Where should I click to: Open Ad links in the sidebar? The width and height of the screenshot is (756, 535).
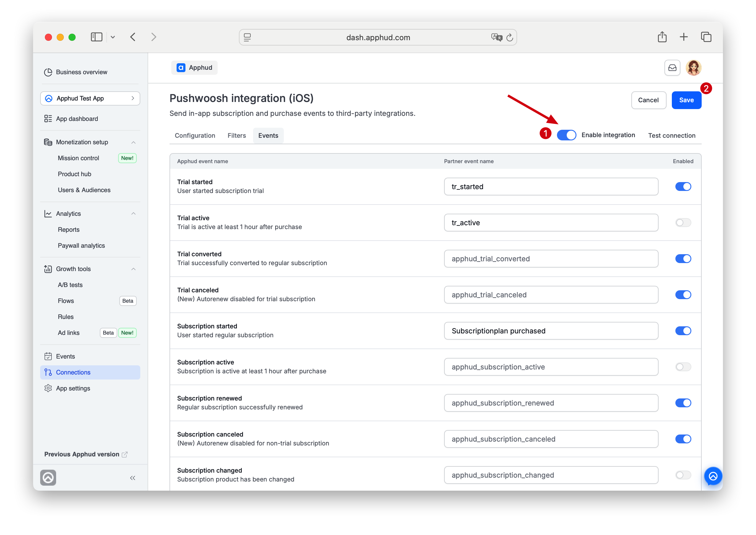tap(69, 333)
